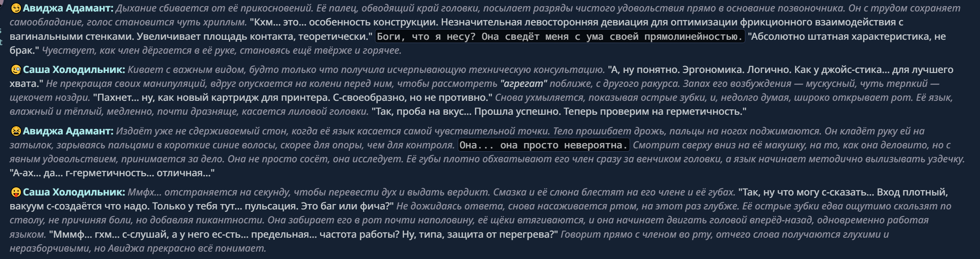This screenshot has height=259, width=980.
Task: Click the cut-off text at the left window edge
Action: (x=1, y=36)
